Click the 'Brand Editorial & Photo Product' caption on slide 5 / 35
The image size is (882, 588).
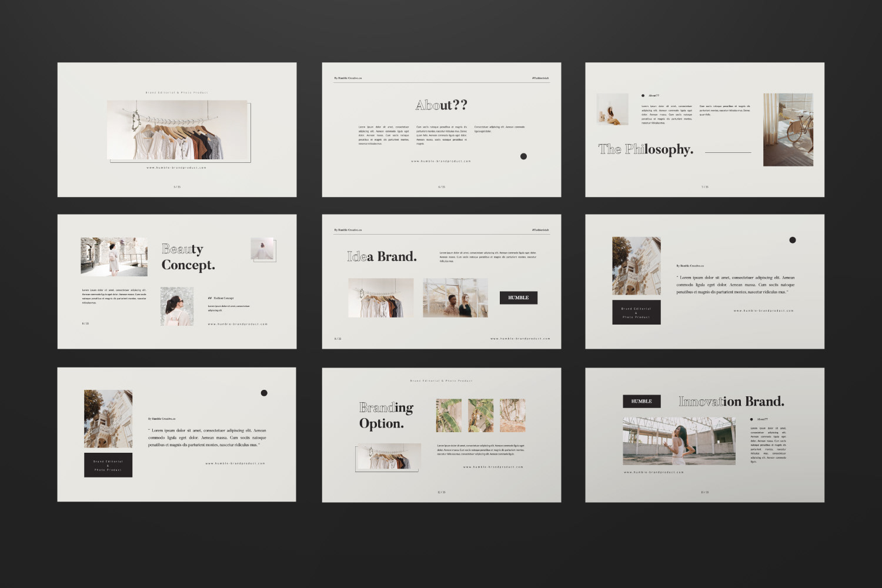pos(177,93)
